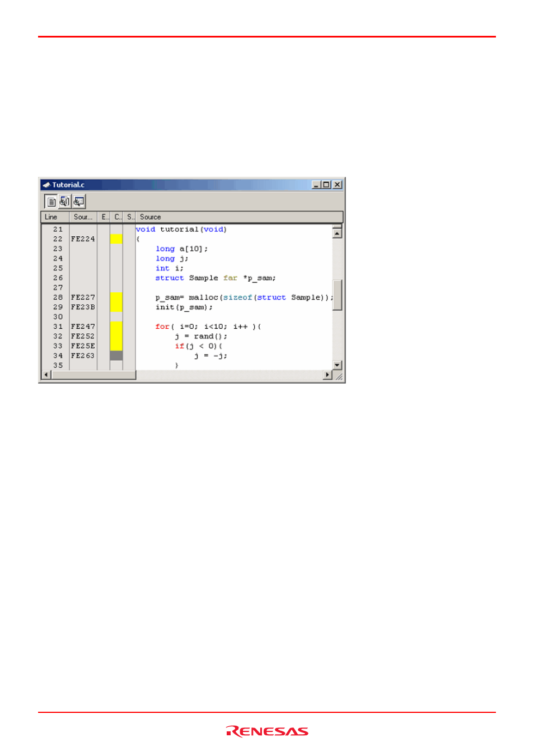Click the Tutorial.c window title icon

46,185
